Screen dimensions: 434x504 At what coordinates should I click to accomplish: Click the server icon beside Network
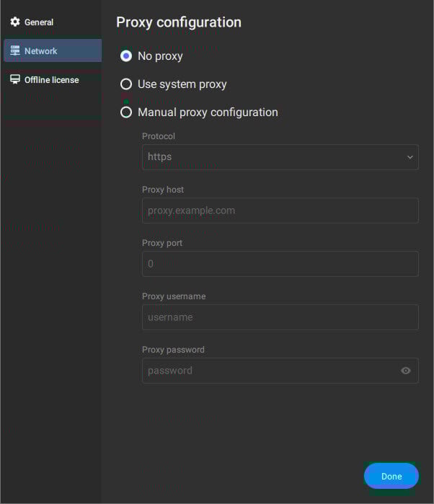click(15, 50)
